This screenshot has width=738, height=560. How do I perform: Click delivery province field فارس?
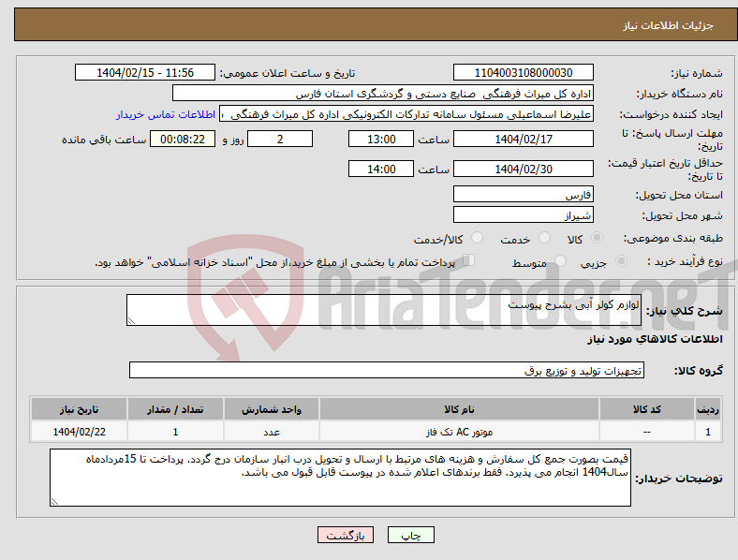coord(523,194)
